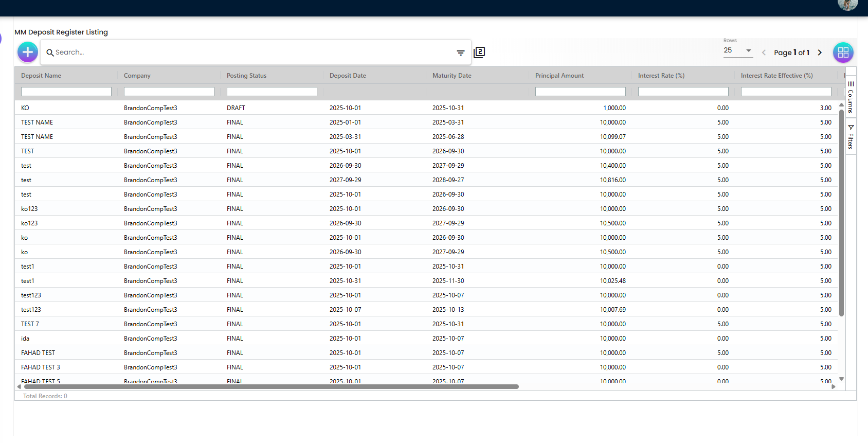Click the DRAFT posting status cell
Viewport: 868px width, 443px height.
[x=236, y=108]
